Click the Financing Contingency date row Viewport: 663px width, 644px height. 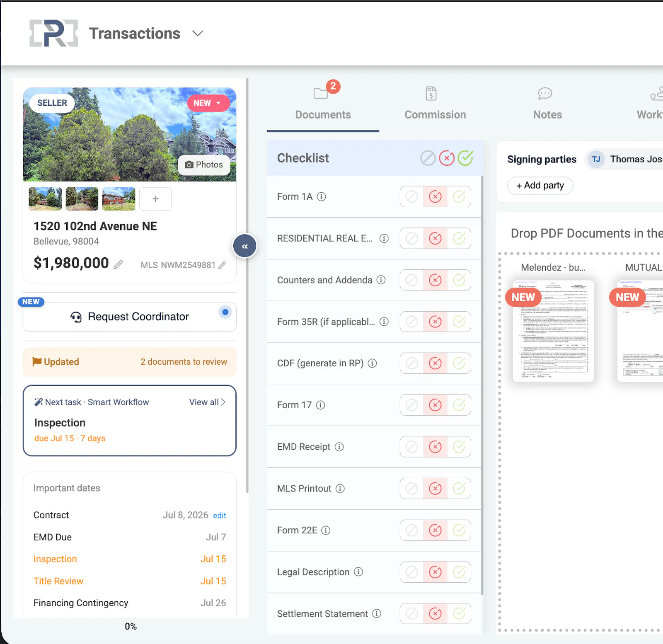pos(130,603)
